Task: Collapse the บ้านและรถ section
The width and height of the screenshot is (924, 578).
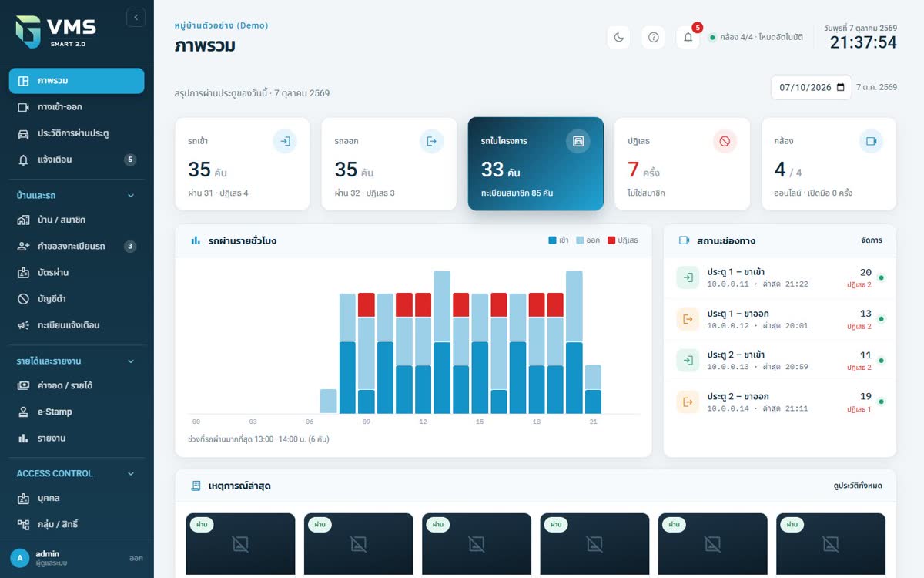Action: [131, 196]
